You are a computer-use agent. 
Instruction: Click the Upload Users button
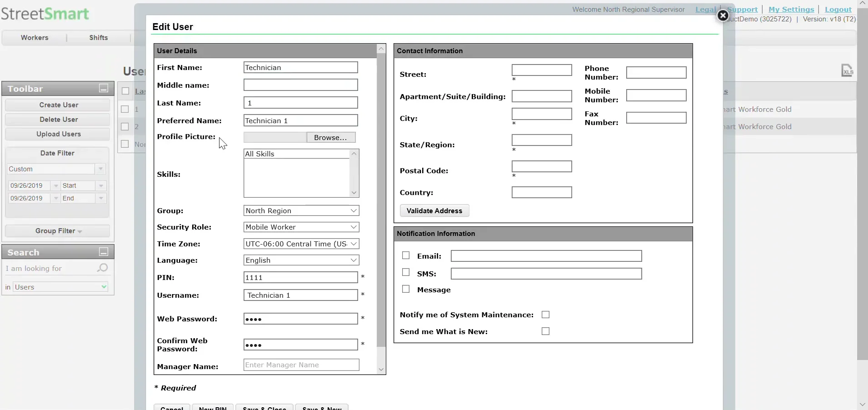(57, 134)
